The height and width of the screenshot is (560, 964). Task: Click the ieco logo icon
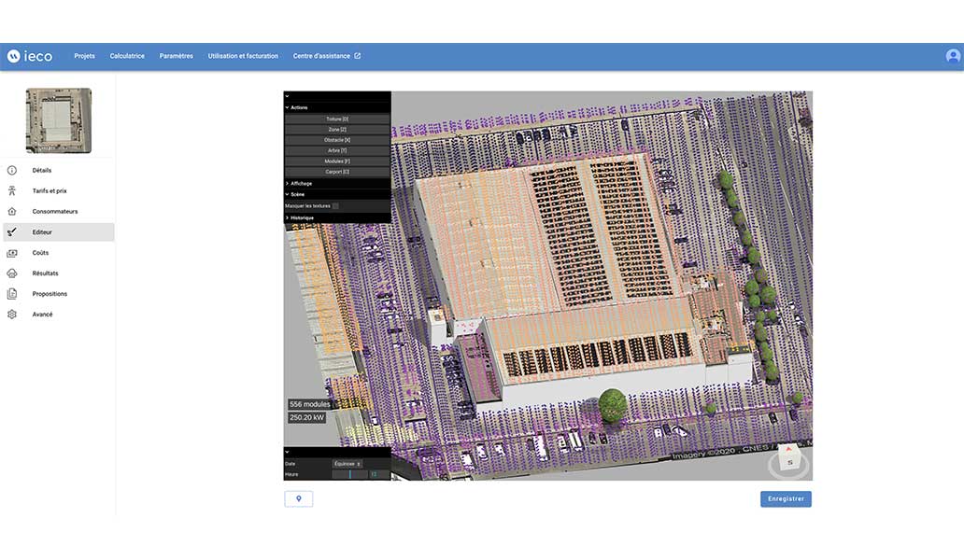tap(13, 56)
